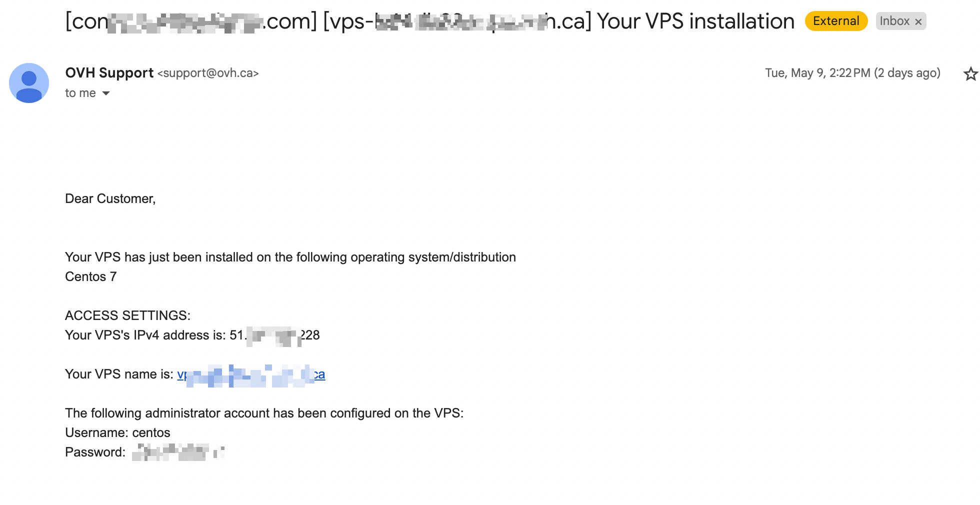Screen dimensions: 980x505
Task: Select the 'Your VPS installation' subject line
Action: (x=695, y=21)
